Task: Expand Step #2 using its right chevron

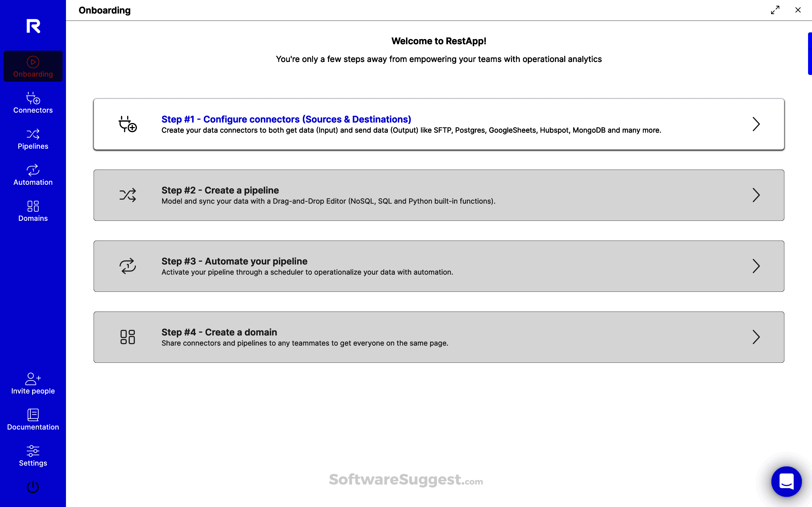Action: pyautogui.click(x=756, y=195)
